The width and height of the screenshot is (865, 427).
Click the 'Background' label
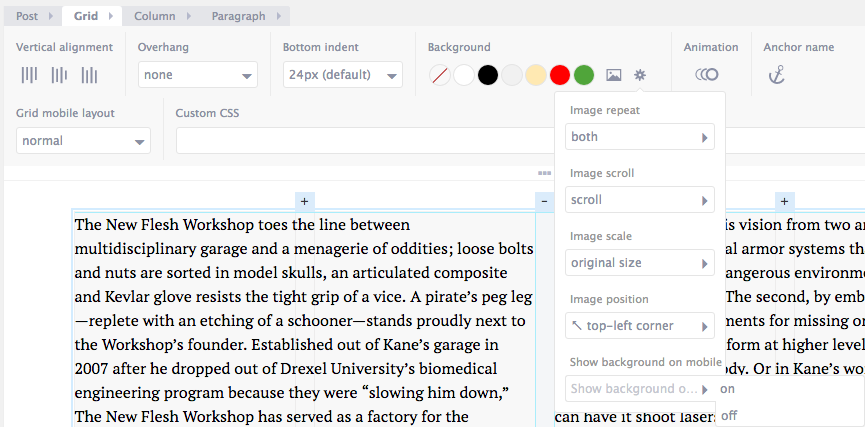459,47
